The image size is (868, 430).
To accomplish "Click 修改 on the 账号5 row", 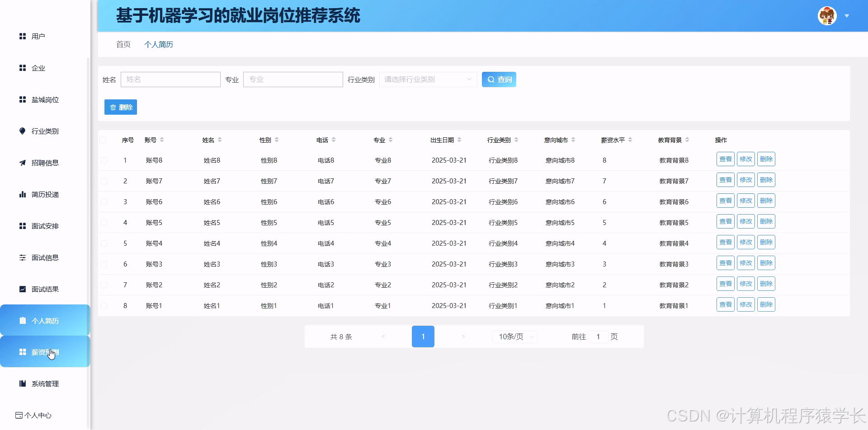I will 745,221.
